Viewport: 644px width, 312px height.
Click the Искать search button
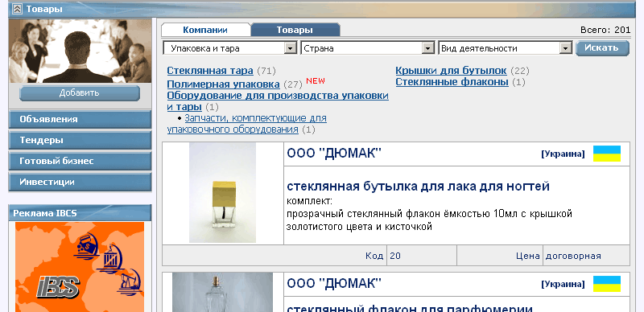602,48
